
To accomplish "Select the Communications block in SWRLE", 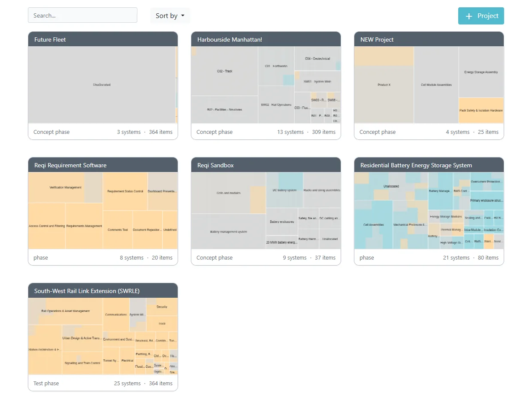I will 116,314.
